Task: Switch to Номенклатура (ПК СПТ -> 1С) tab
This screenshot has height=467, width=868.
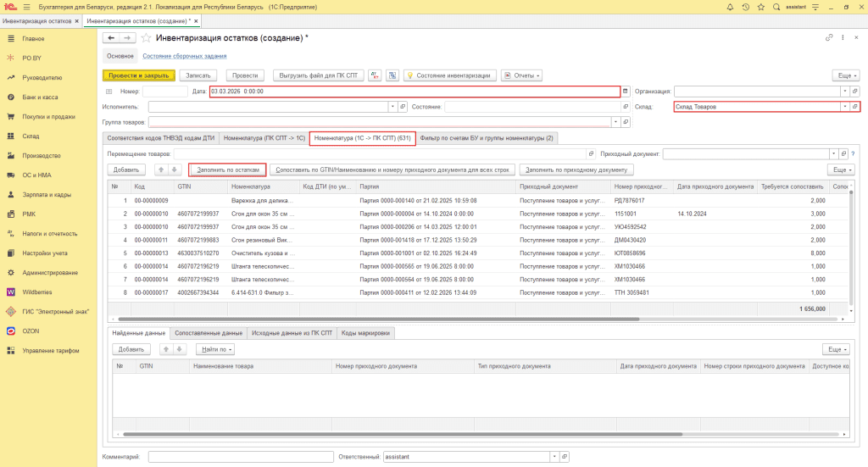Action: 264,138
